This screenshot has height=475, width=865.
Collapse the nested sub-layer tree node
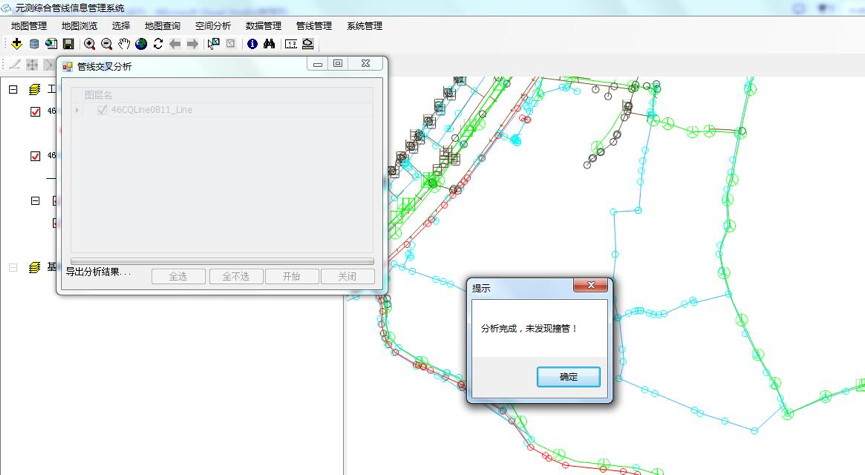pos(36,200)
